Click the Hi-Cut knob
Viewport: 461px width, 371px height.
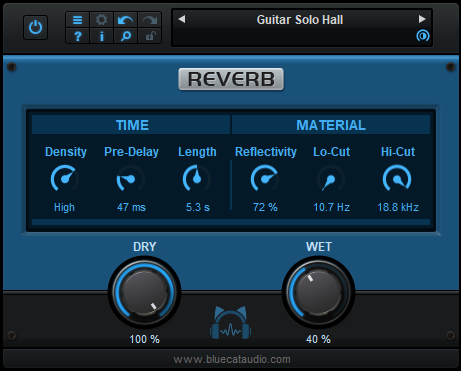click(x=397, y=178)
